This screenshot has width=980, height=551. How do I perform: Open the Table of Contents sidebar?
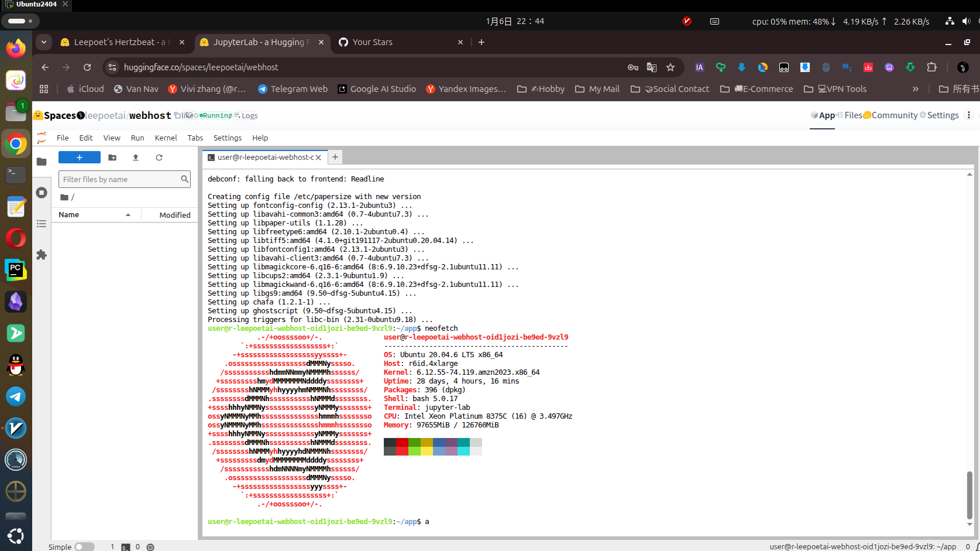(42, 224)
